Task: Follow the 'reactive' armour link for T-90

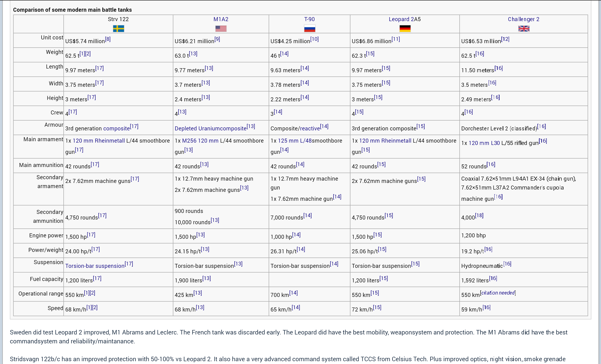Action: pos(310,128)
